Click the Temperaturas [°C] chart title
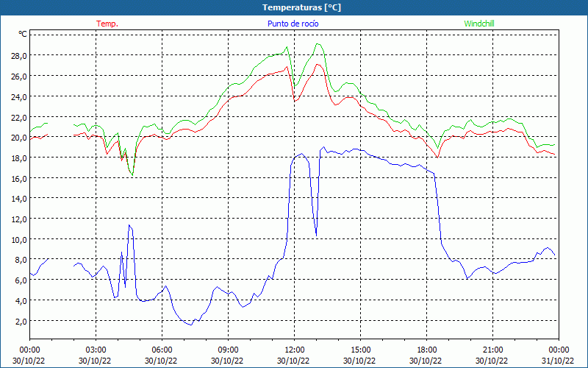 coord(301,7)
